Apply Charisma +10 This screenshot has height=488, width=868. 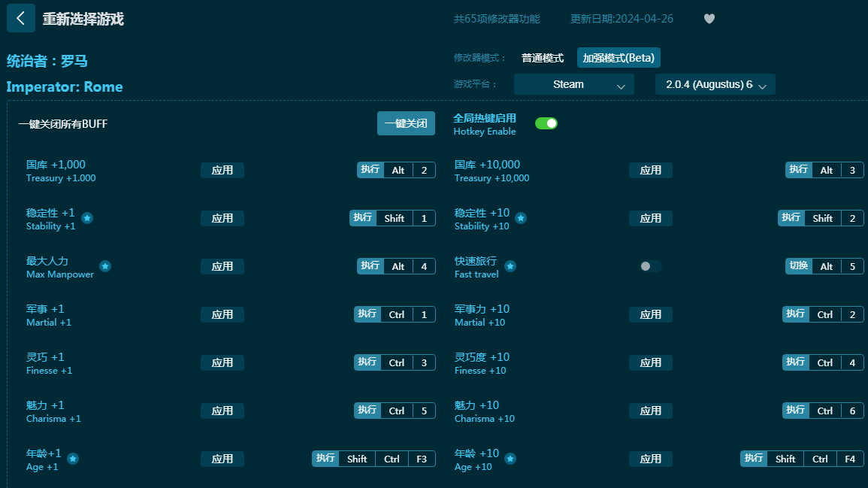point(651,411)
